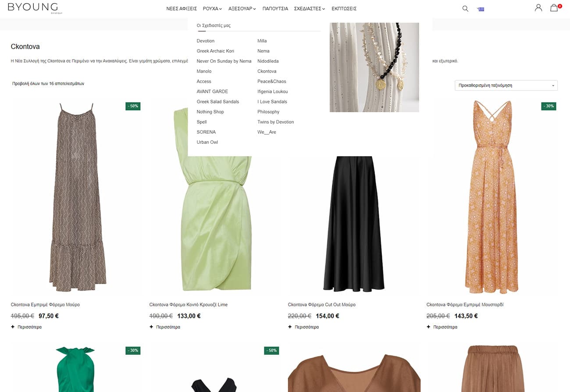Select Nema designer in second column
Screen dimensions: 570x392
(263, 51)
